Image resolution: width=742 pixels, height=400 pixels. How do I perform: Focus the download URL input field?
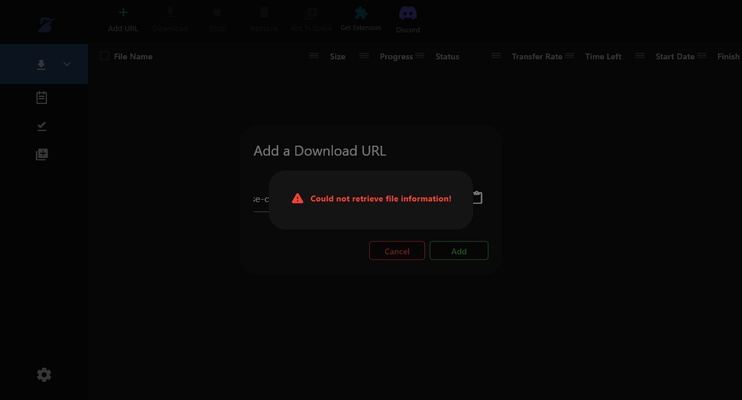(260, 199)
